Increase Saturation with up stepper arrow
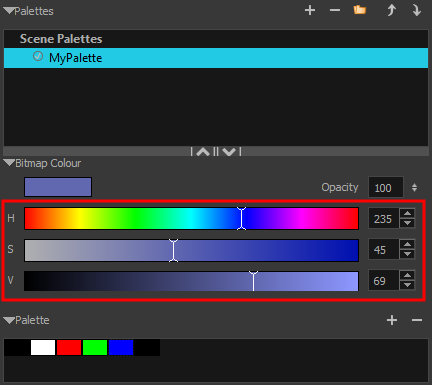This screenshot has width=432, height=385. click(407, 244)
